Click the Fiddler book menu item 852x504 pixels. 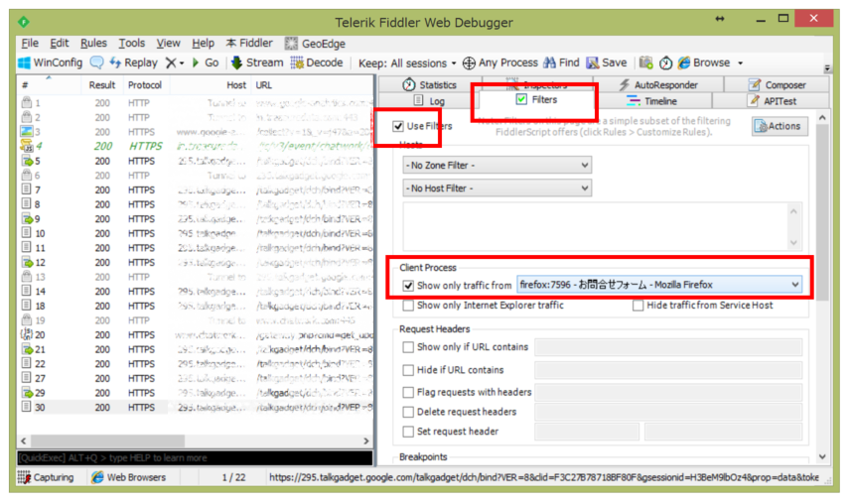pyautogui.click(x=249, y=44)
